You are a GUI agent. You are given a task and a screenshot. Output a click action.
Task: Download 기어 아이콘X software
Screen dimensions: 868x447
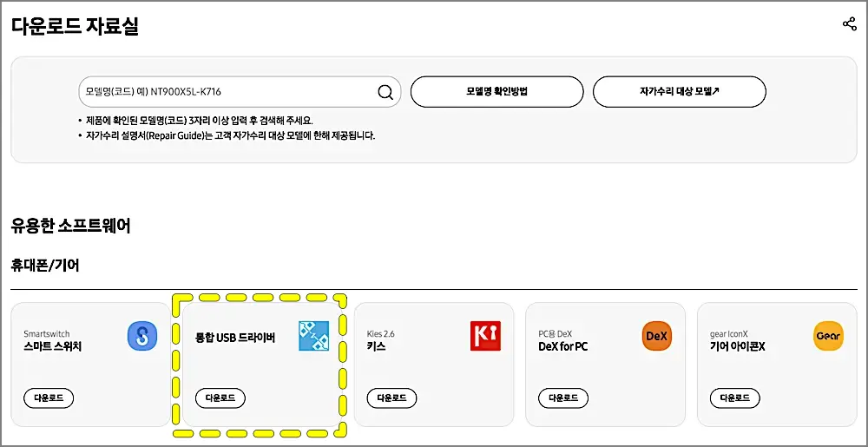(x=735, y=398)
